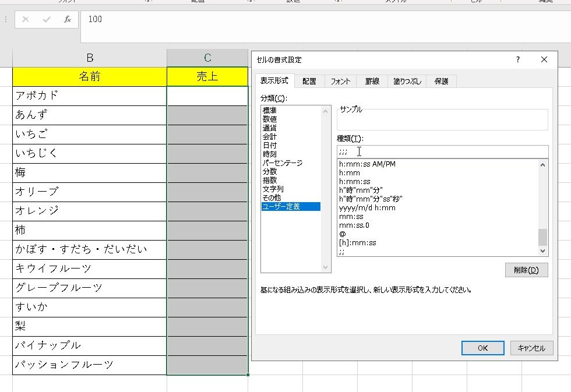The image size is (571, 392).
Task: Click the 削除 button
Action: (x=526, y=270)
